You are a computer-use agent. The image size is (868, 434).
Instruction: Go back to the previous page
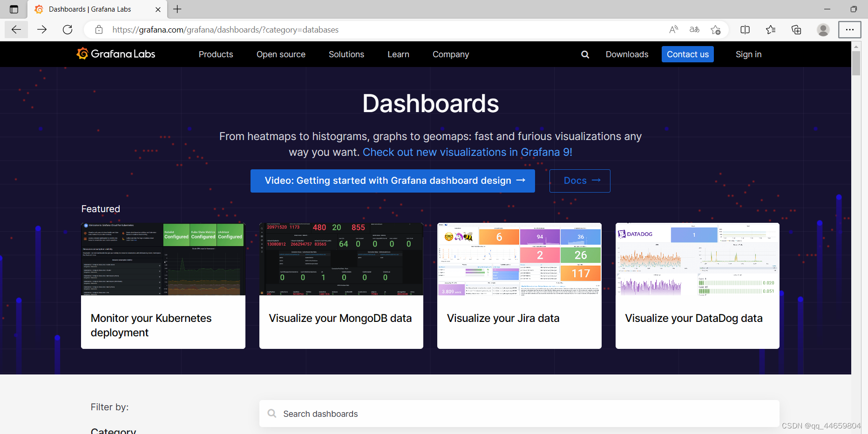coord(16,30)
